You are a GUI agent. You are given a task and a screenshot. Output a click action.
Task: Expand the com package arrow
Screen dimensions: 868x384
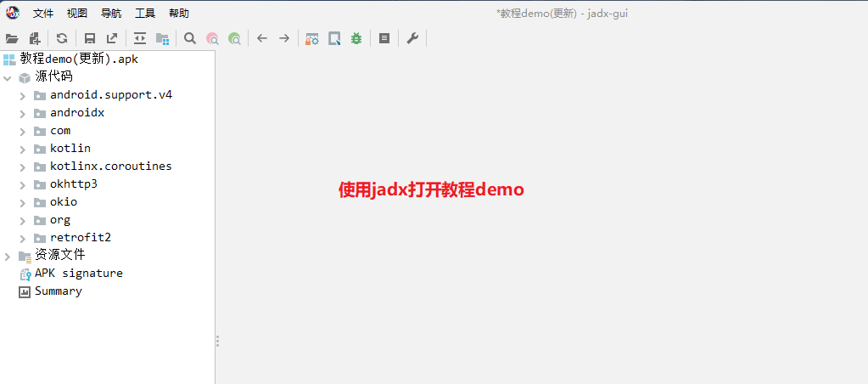pyautogui.click(x=23, y=132)
